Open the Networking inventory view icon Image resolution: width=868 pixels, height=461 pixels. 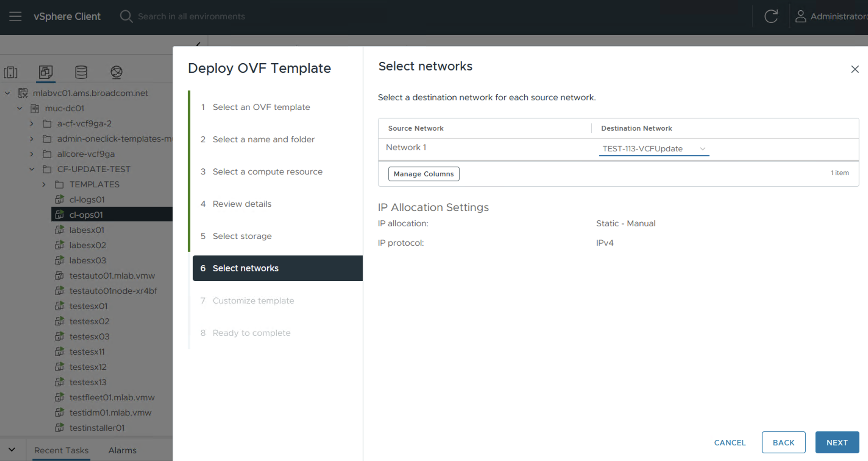coord(116,72)
